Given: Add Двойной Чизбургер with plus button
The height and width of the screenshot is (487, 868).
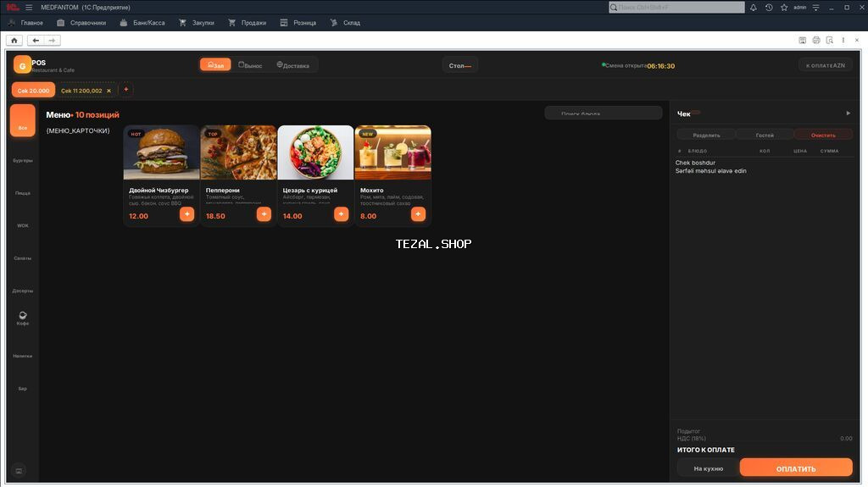Looking at the screenshot, I should (x=187, y=214).
